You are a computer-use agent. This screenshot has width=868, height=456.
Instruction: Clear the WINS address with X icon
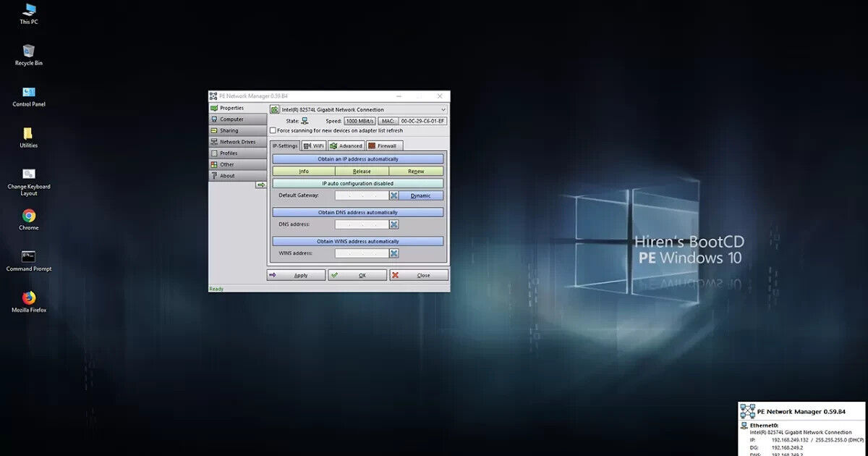[x=394, y=253]
